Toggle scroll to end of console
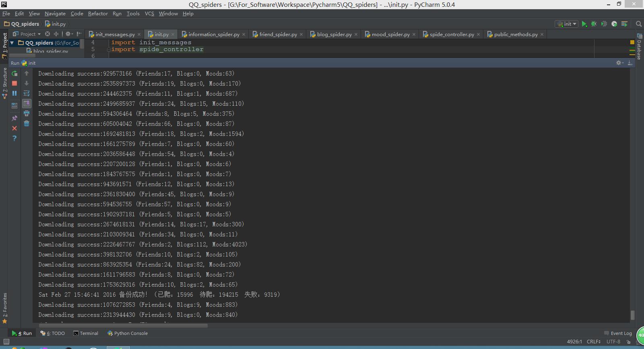 27,103
